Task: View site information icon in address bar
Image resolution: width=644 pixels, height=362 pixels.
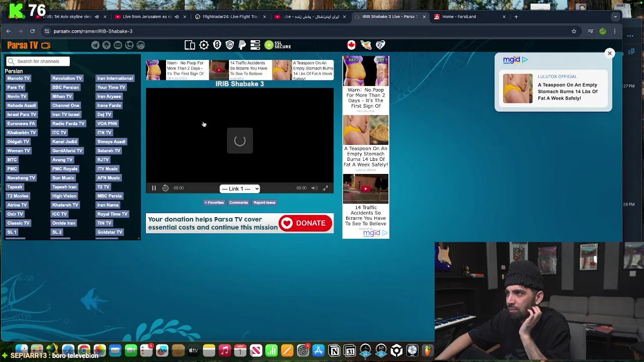Action: (47, 31)
